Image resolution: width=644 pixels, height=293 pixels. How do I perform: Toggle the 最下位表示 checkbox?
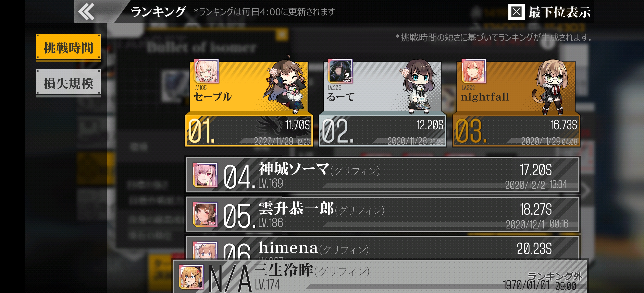(x=516, y=12)
